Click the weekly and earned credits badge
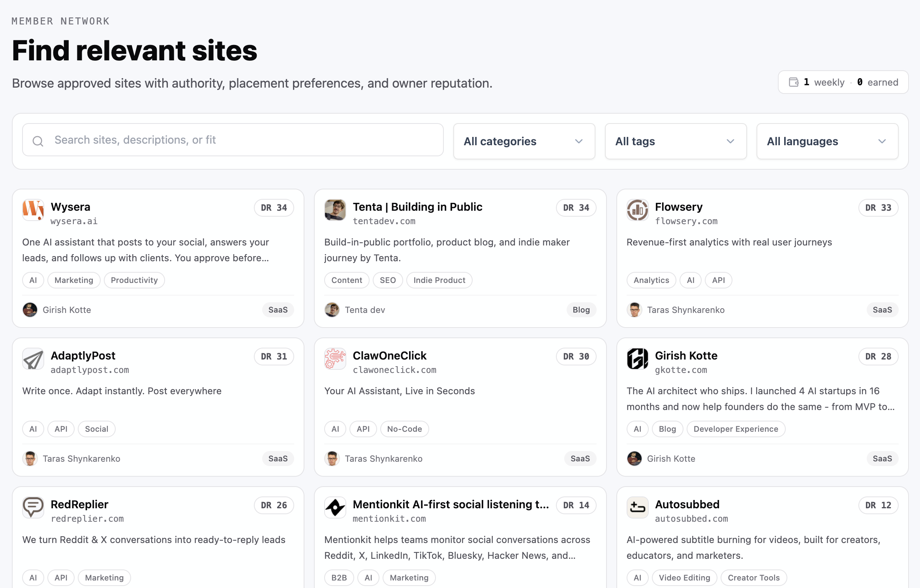The width and height of the screenshot is (920, 588). (x=843, y=82)
